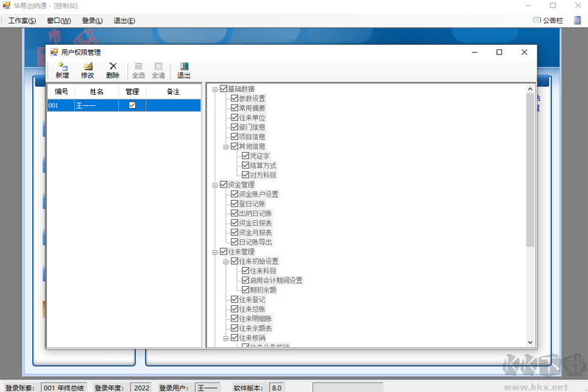Open the 工作室(S) menu

[x=22, y=21]
